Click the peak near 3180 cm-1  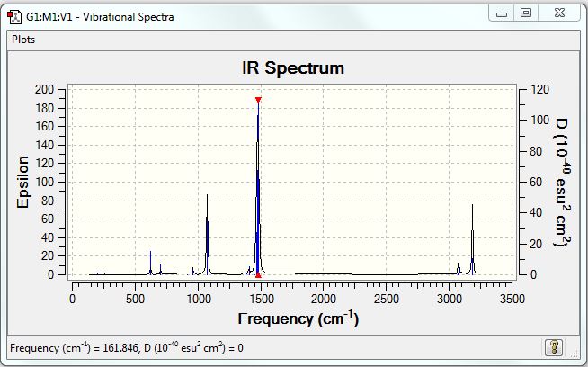[473, 240]
